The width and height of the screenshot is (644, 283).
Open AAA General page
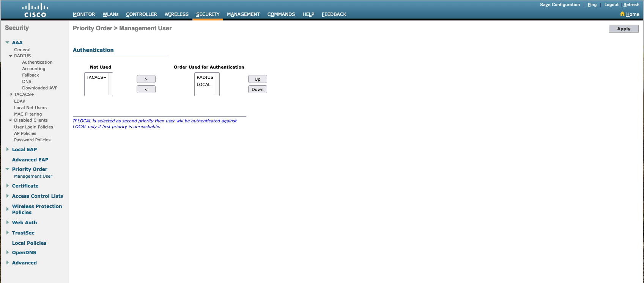(x=22, y=50)
